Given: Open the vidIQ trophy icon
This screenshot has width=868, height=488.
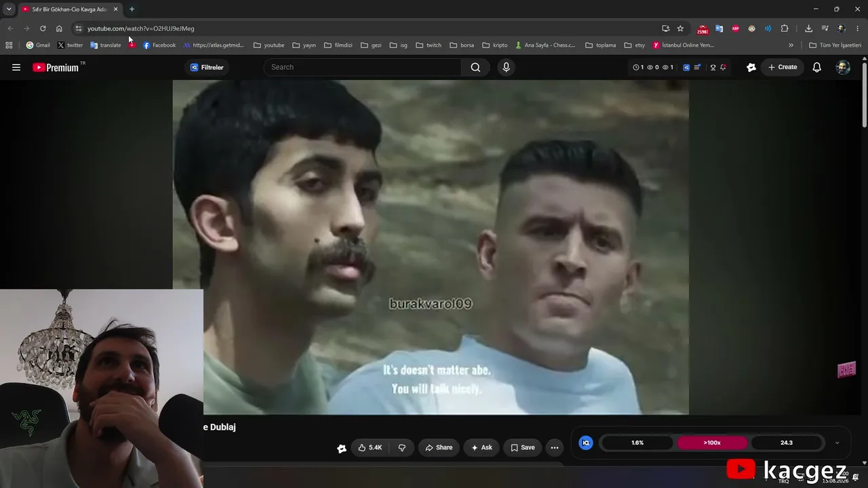Looking at the screenshot, I should point(713,67).
